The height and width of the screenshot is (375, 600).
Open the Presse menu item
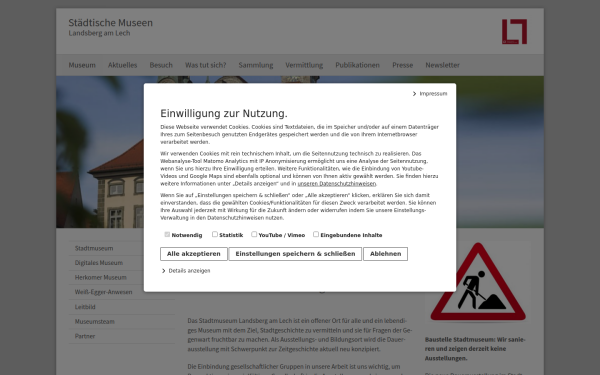pyautogui.click(x=403, y=65)
